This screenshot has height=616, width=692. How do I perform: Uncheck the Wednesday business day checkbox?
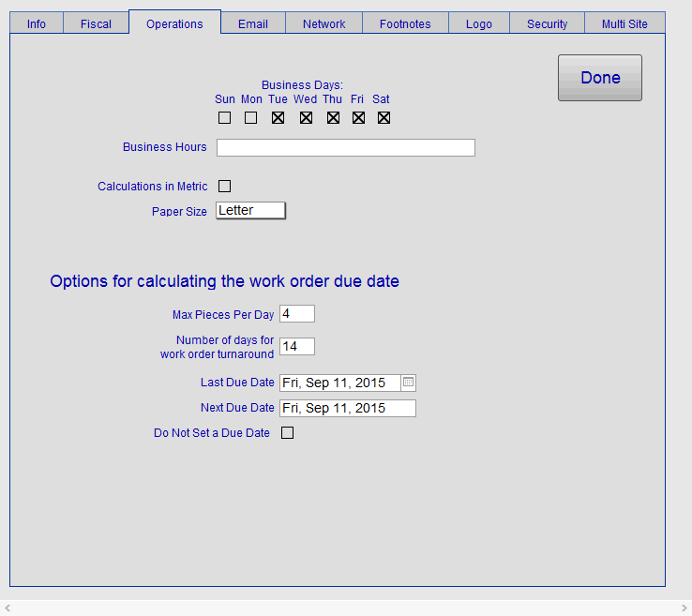pyautogui.click(x=306, y=118)
